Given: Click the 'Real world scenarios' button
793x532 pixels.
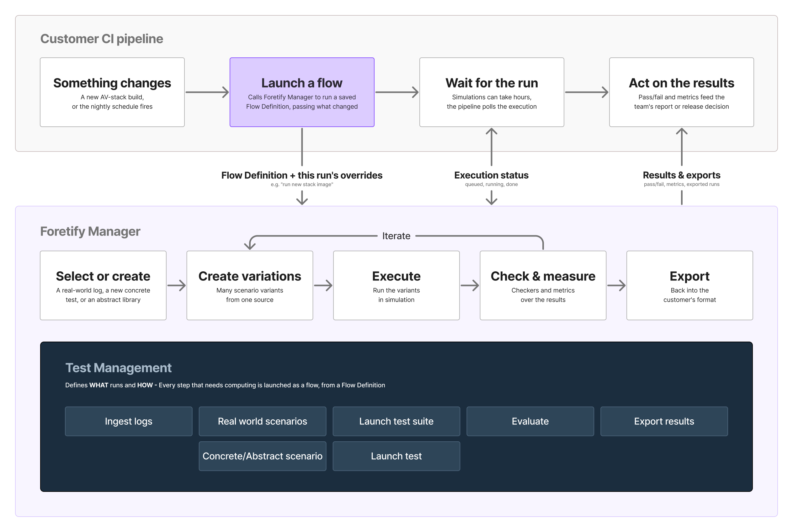Looking at the screenshot, I should pyautogui.click(x=262, y=421).
